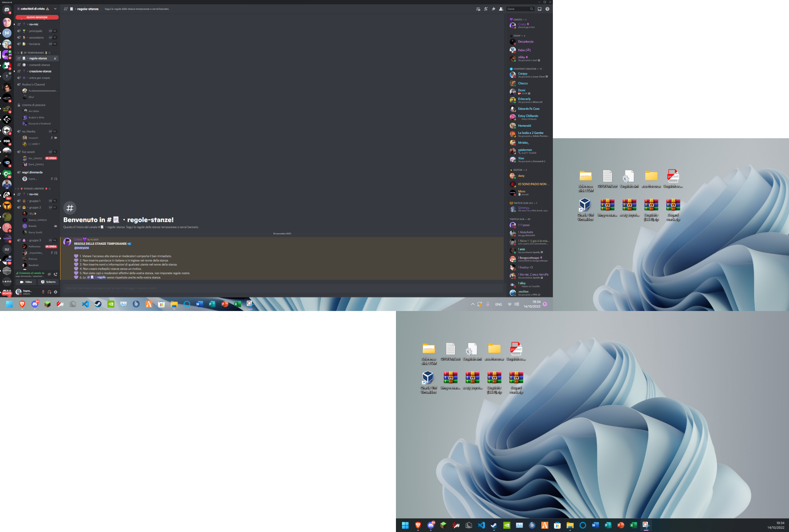Toggle channel notification mute bell

[x=486, y=9]
